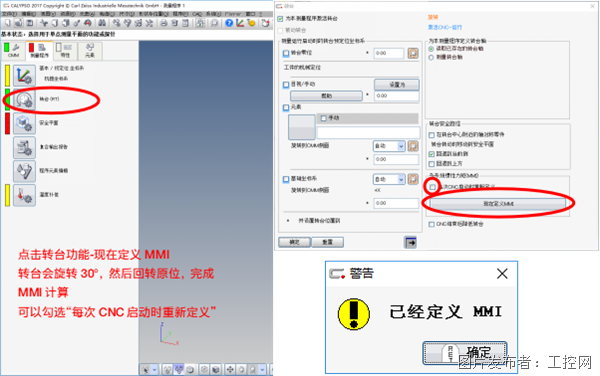600x376 pixels.
Task: Click the red-green coordinate axes toolbar icon
Action: [240, 23]
